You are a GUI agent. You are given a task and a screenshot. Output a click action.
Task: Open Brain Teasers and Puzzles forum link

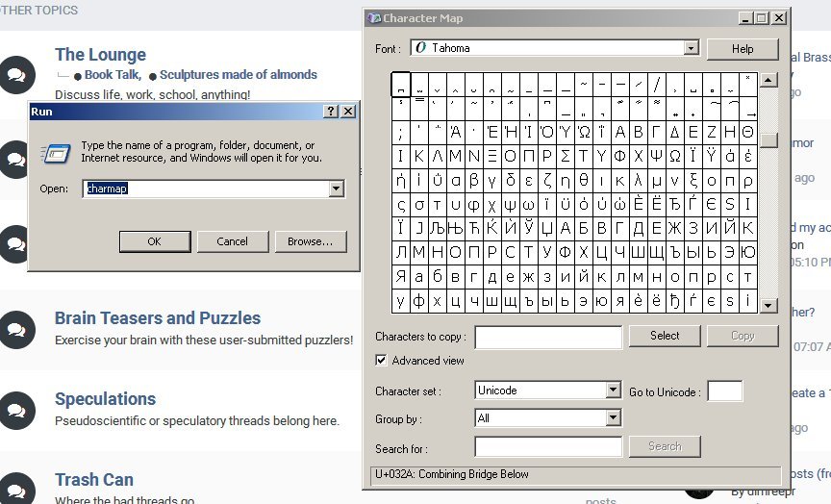pyautogui.click(x=158, y=318)
